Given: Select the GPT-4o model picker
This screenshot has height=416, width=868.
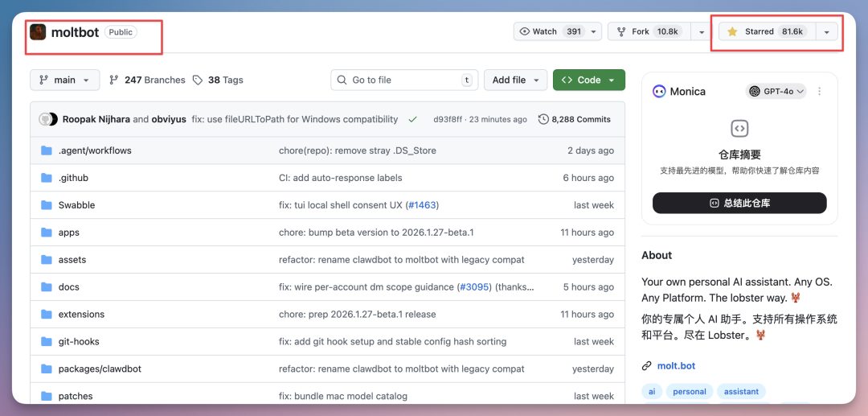Looking at the screenshot, I should (x=776, y=92).
